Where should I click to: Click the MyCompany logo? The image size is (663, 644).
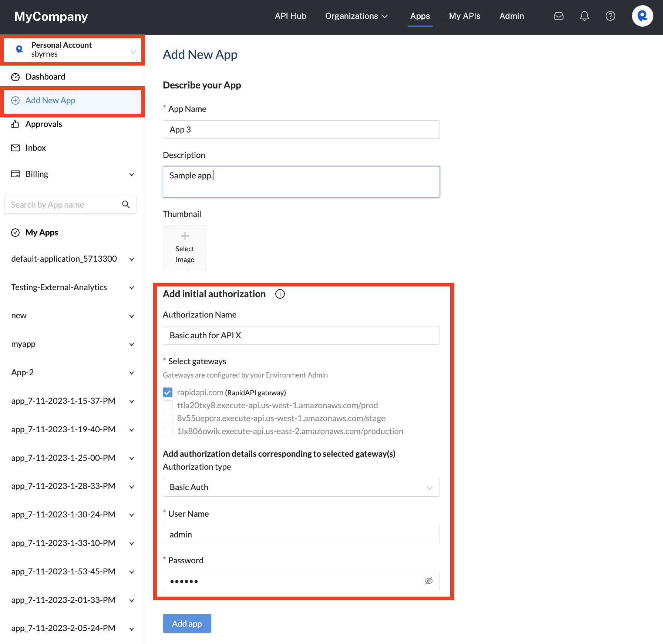click(x=51, y=16)
